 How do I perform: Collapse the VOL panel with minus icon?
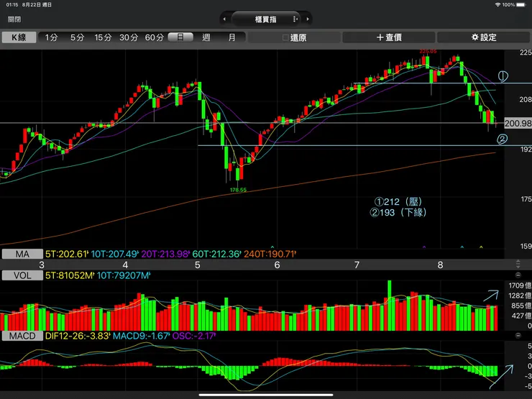click(518, 275)
